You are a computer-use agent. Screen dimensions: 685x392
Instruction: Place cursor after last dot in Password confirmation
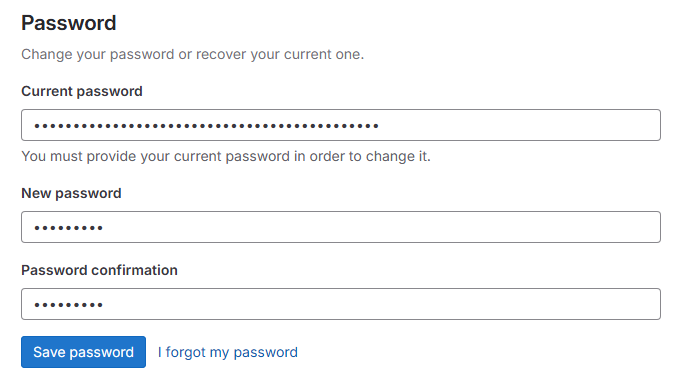point(104,305)
